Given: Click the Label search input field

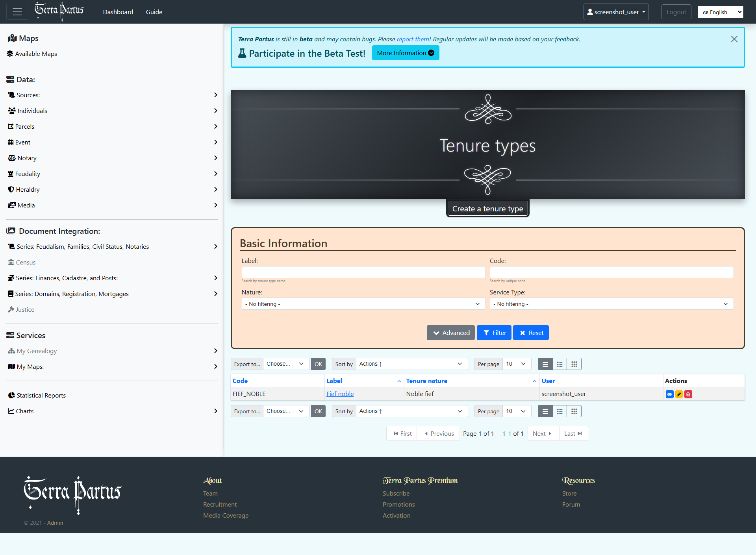Looking at the screenshot, I should [363, 272].
